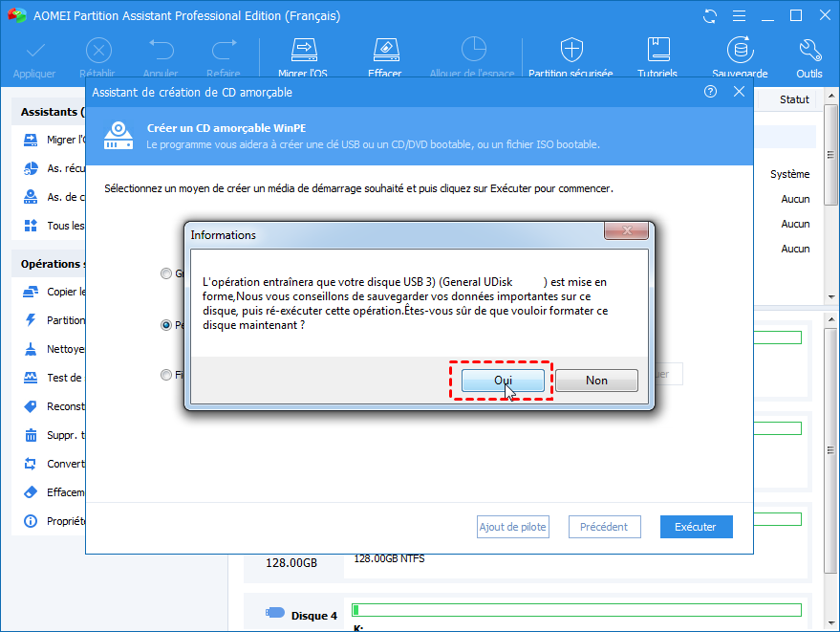Click the upper list scrollbar up arrow

click(830, 96)
